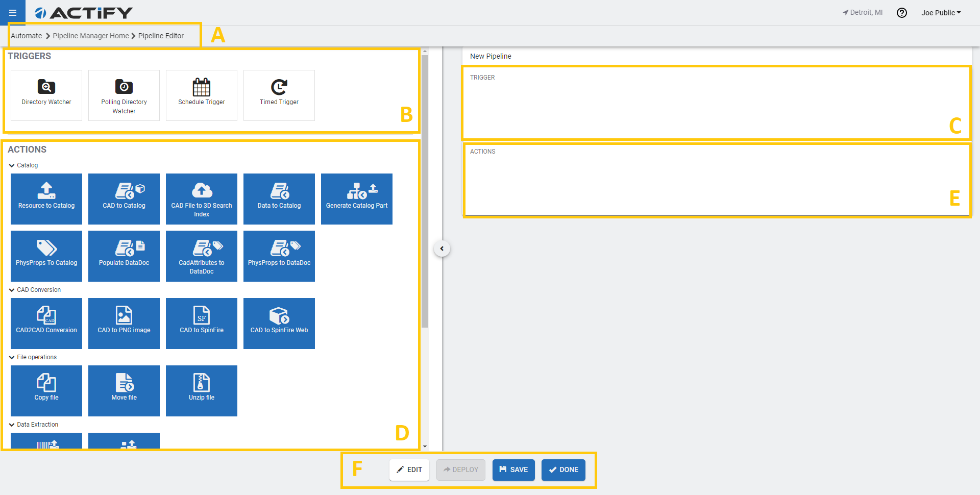The height and width of the screenshot is (495, 980).
Task: Collapse the File operations section
Action: point(12,357)
